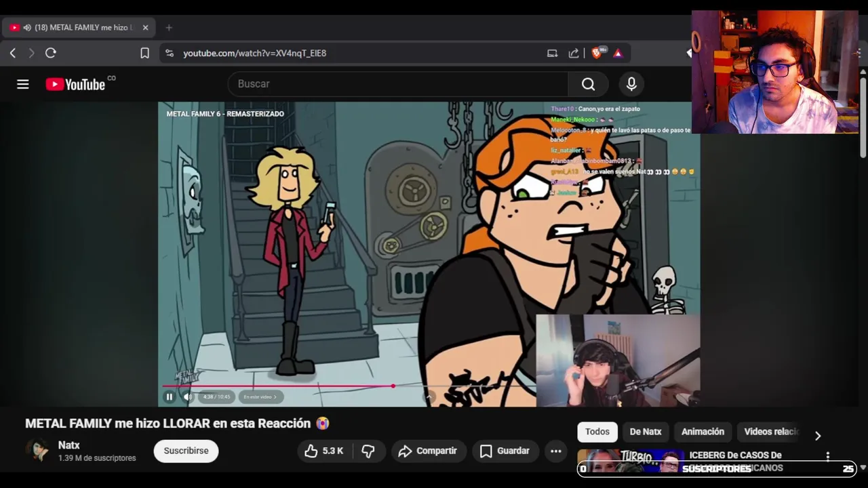Go forward with the browser forward arrow

tap(31, 53)
